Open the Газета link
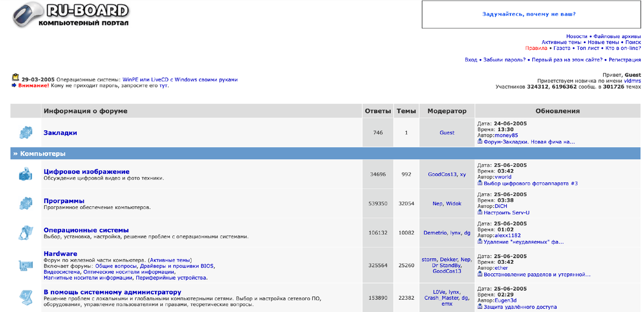 [x=562, y=48]
